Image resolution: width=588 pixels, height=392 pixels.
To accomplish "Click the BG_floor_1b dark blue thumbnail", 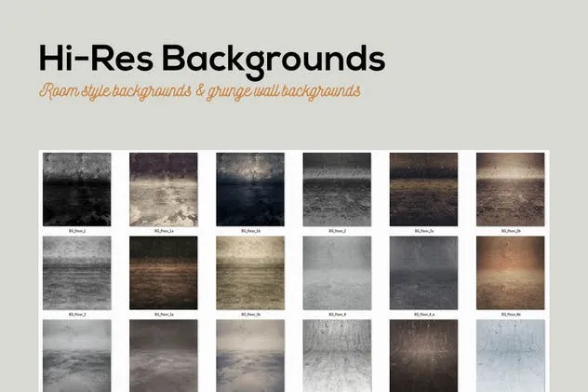I will 250,189.
